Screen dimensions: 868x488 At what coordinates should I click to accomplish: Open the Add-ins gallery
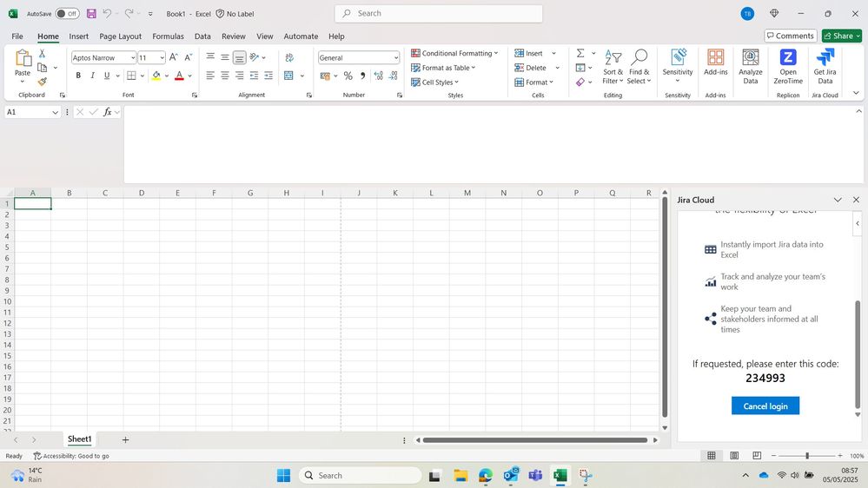pos(715,62)
